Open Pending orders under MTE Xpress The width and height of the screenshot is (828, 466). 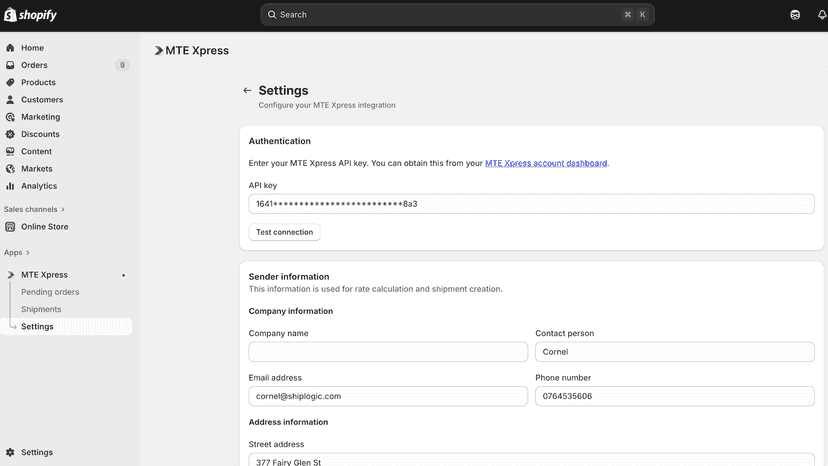click(x=50, y=292)
